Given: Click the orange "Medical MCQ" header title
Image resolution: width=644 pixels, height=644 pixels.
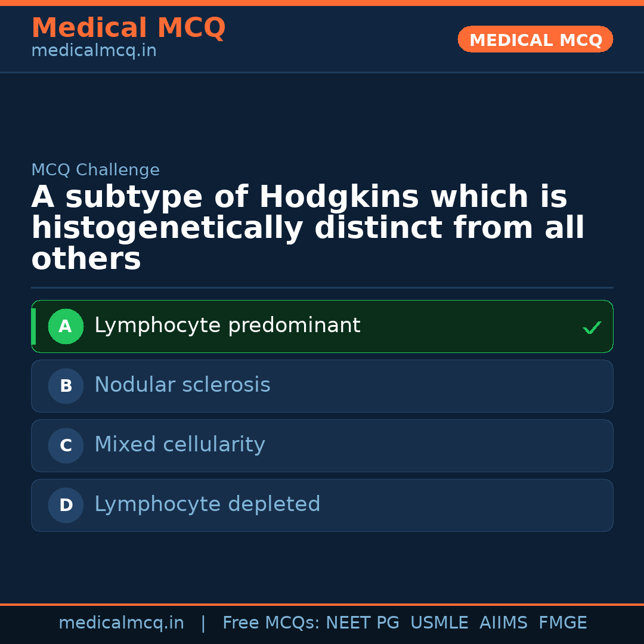Looking at the screenshot, I should click(x=128, y=28).
